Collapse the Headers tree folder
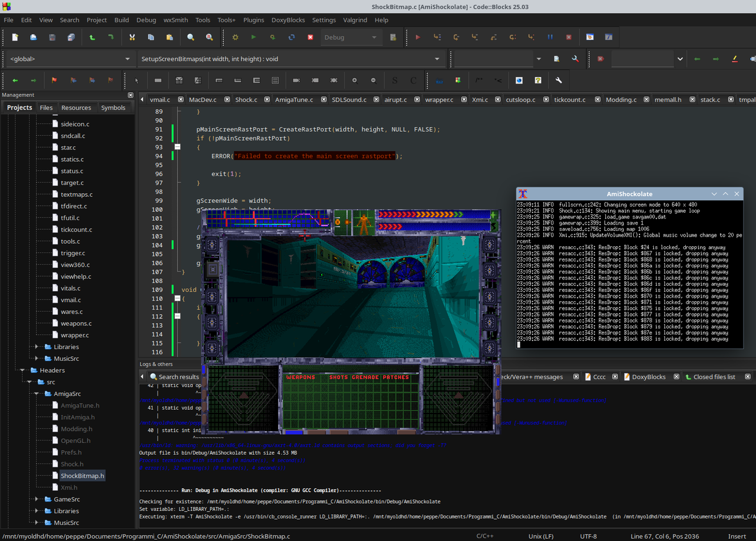 click(23, 370)
